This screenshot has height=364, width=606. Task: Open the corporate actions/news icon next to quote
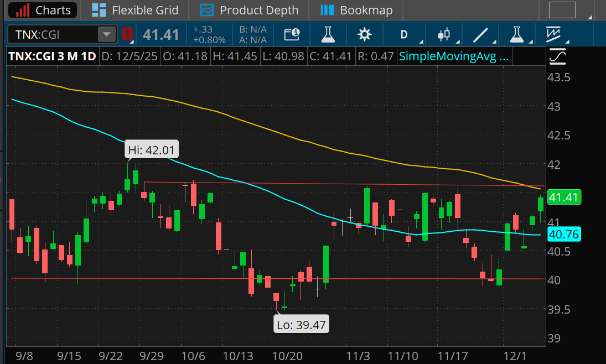point(292,34)
